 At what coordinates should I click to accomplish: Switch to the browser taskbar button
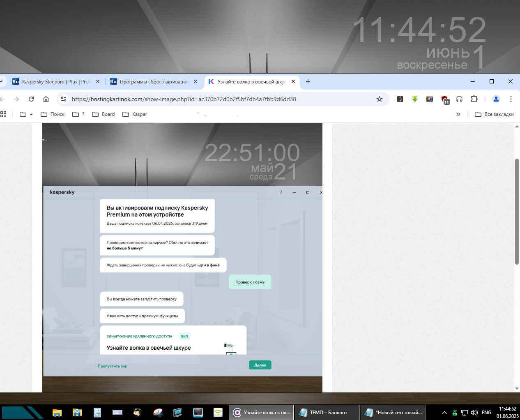(x=261, y=413)
